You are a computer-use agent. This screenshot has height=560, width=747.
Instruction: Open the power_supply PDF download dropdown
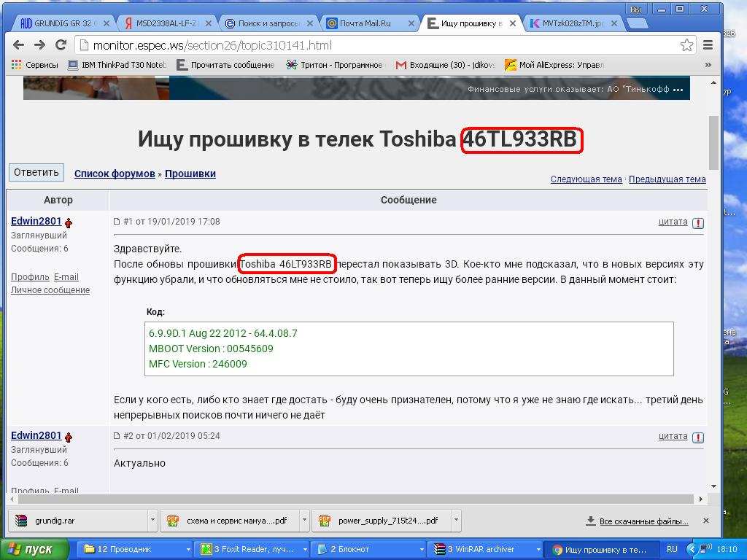pos(455,521)
